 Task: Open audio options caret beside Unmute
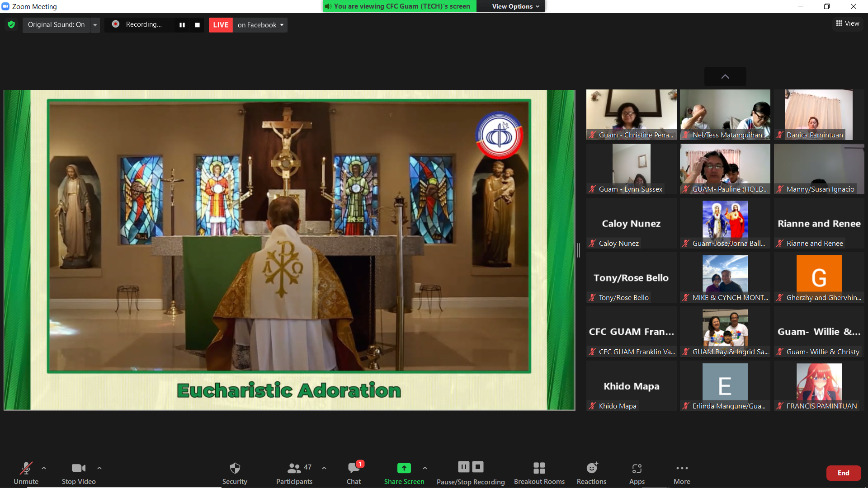click(44, 468)
